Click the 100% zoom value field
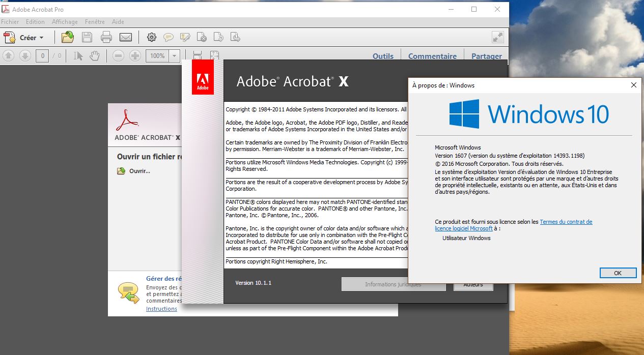Image resolution: width=644 pixels, height=355 pixels. pyautogui.click(x=158, y=56)
